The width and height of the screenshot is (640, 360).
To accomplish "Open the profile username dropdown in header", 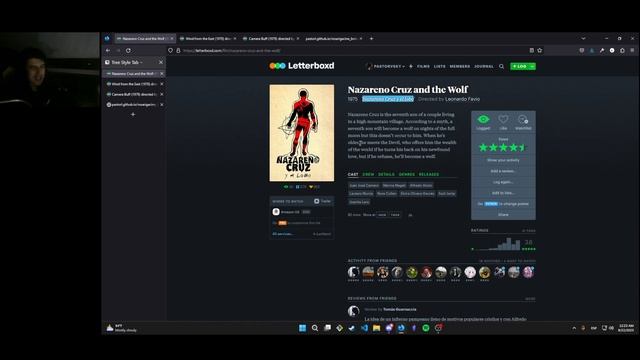I will (385, 66).
